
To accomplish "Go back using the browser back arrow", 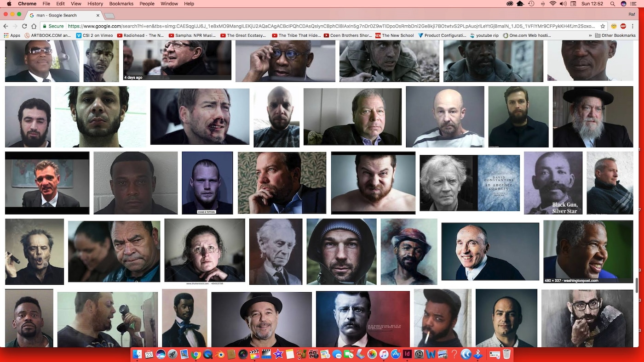I will [x=6, y=26].
